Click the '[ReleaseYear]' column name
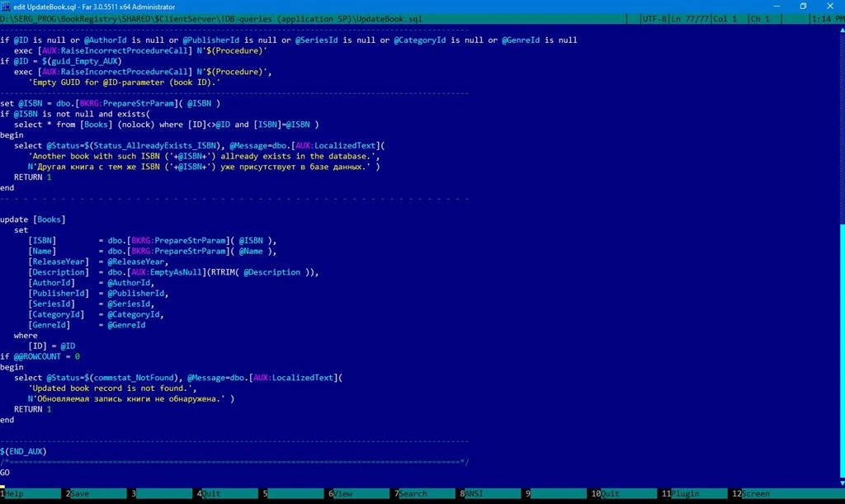The height and width of the screenshot is (504, 845). (x=59, y=261)
